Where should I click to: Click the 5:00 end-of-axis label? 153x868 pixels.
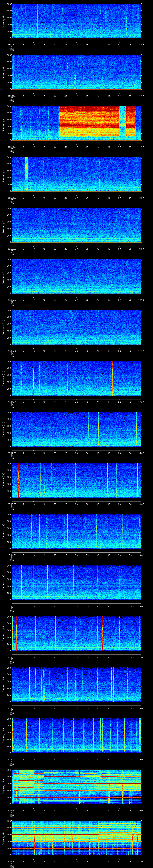[141, 44]
